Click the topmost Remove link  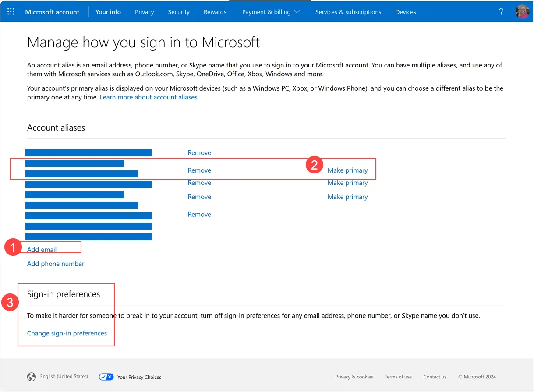(x=199, y=153)
